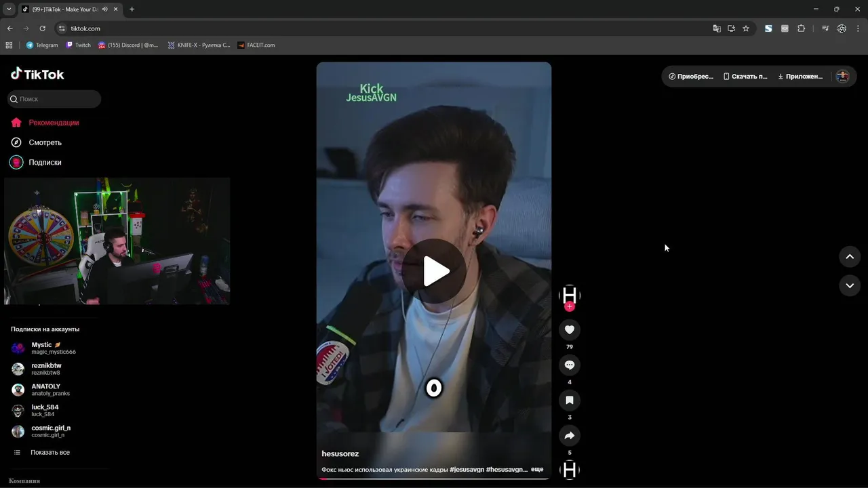Image resolution: width=868 pixels, height=488 pixels.
Task: Open the tab search dropdown arrow
Action: coord(9,9)
